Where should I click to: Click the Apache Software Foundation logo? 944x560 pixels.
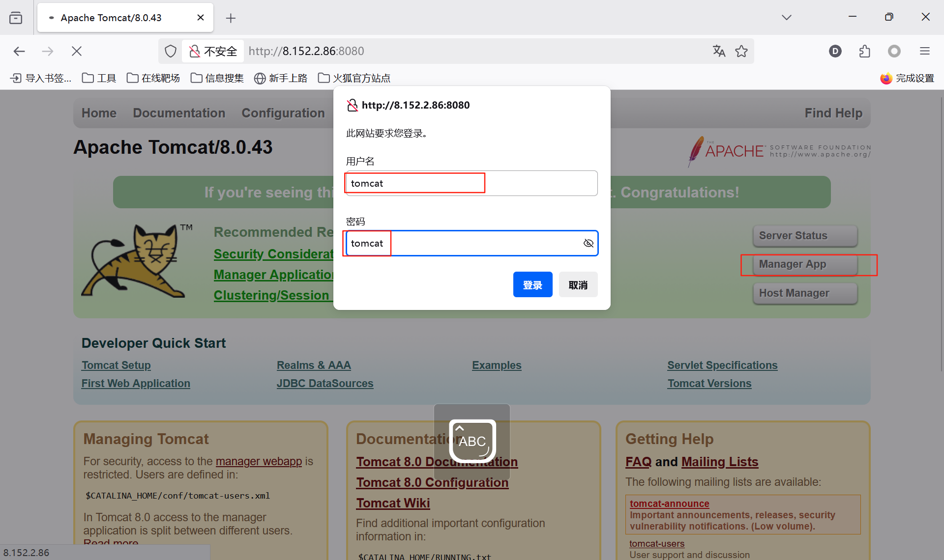(x=779, y=151)
